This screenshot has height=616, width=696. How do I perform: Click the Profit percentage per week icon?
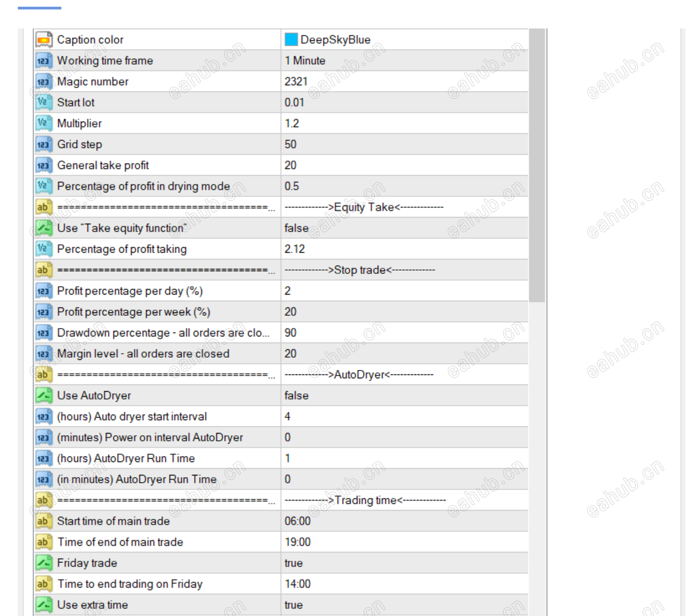43,311
